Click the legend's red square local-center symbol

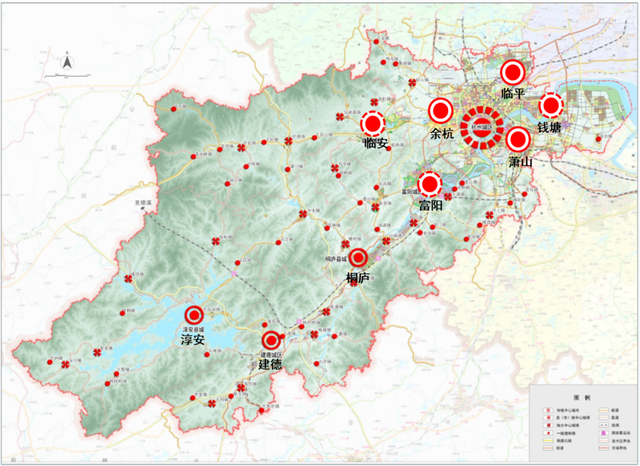tap(548, 425)
